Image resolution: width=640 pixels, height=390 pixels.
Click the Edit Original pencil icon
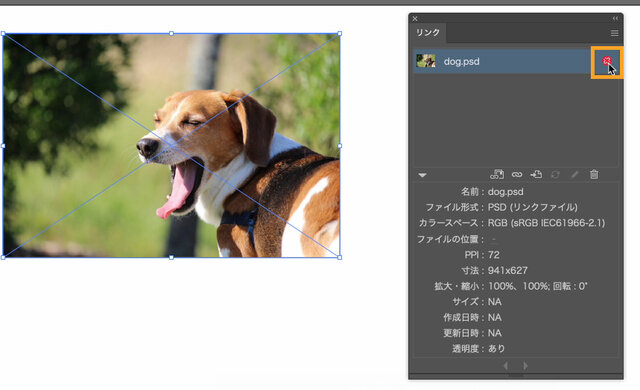pos(575,175)
